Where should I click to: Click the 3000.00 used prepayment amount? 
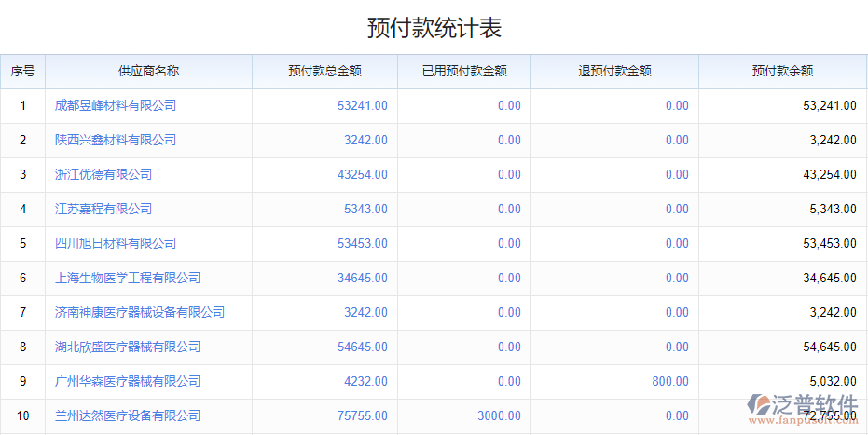point(499,415)
